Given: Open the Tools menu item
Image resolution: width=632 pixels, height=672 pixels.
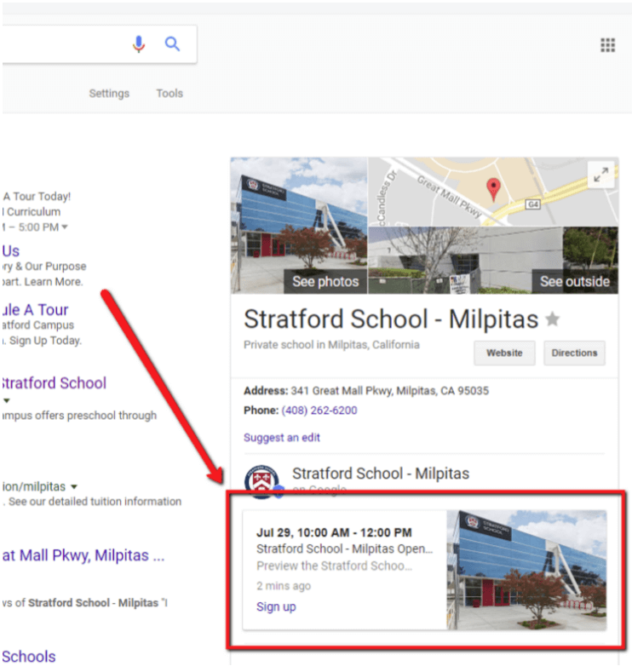Looking at the screenshot, I should 169,93.
